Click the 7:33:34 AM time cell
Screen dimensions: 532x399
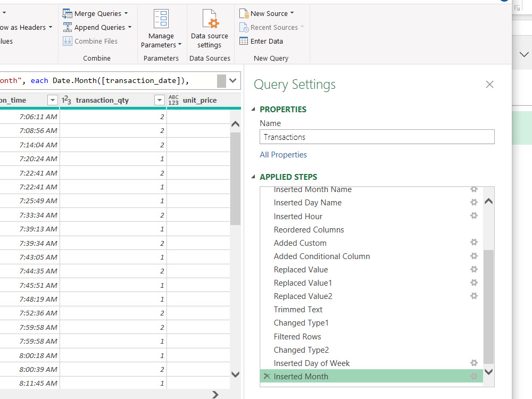38,215
